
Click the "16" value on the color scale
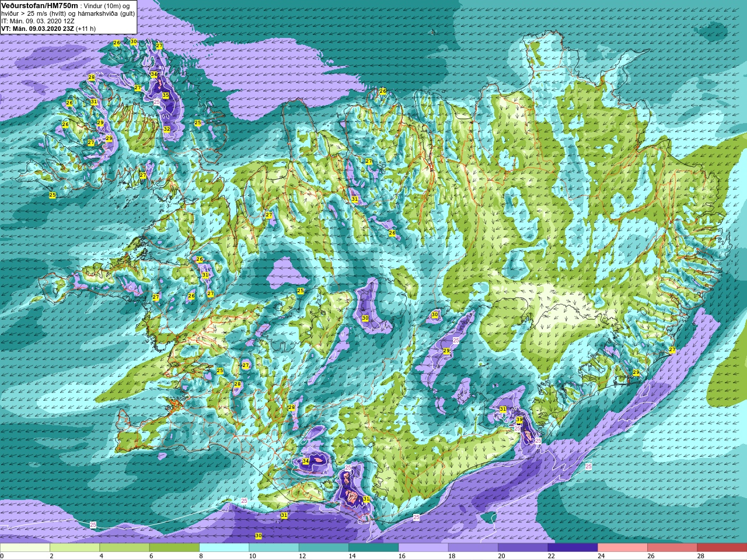pos(402,556)
